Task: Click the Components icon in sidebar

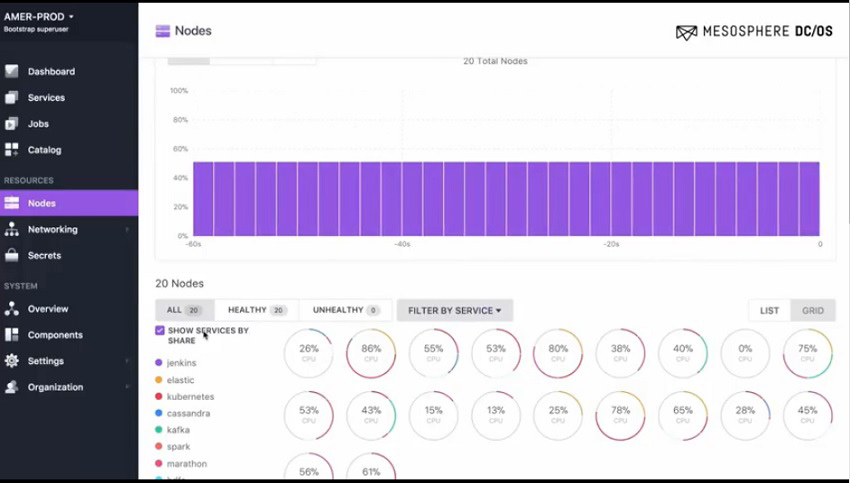Action: tap(12, 335)
